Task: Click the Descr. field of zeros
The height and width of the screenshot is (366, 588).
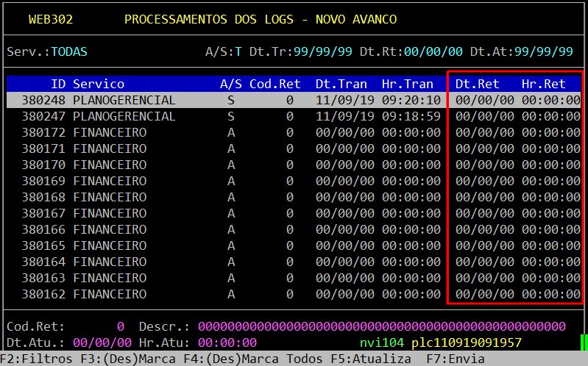Action: point(381,326)
